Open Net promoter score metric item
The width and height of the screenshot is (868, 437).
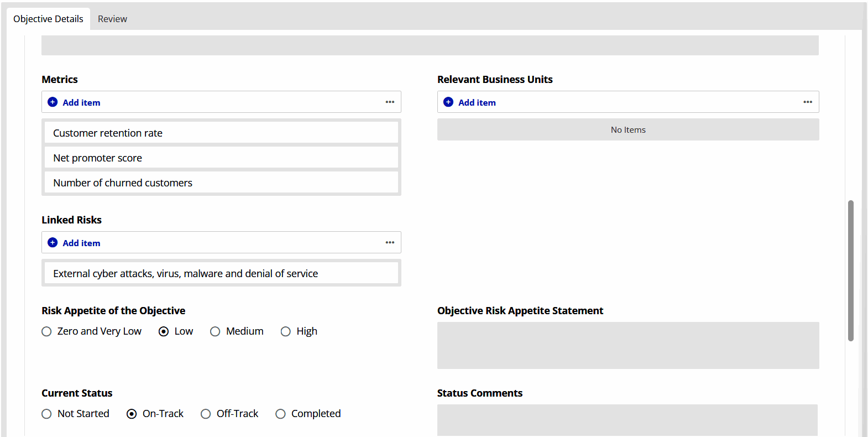coord(221,158)
